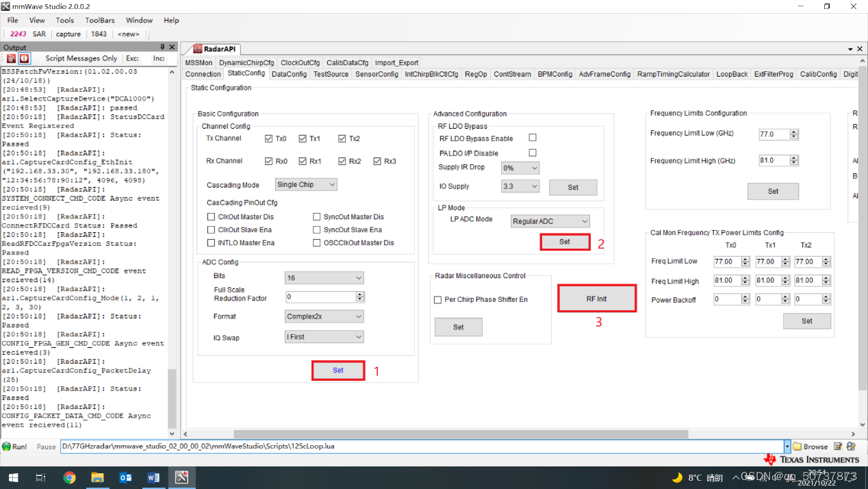
Task: Click Set under Frequency Limits Configuration
Action: click(773, 191)
